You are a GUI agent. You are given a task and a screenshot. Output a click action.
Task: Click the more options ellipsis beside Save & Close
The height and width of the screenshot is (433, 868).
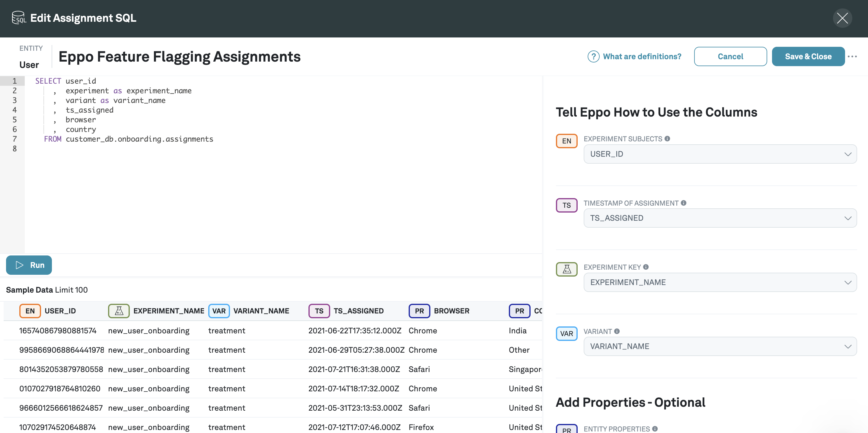(x=853, y=56)
